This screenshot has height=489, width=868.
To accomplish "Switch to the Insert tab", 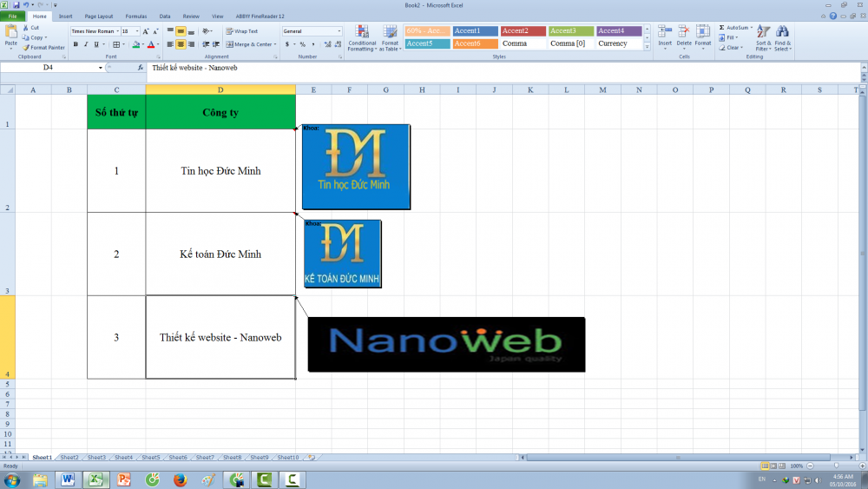I will click(65, 17).
